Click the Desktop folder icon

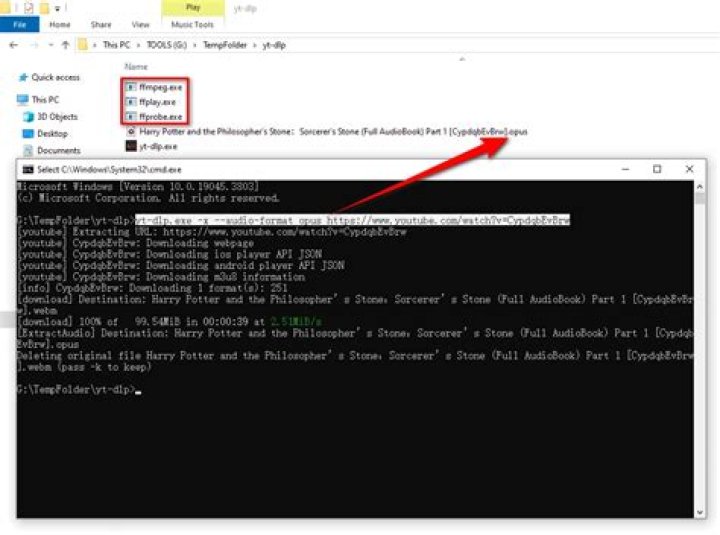tap(28, 134)
